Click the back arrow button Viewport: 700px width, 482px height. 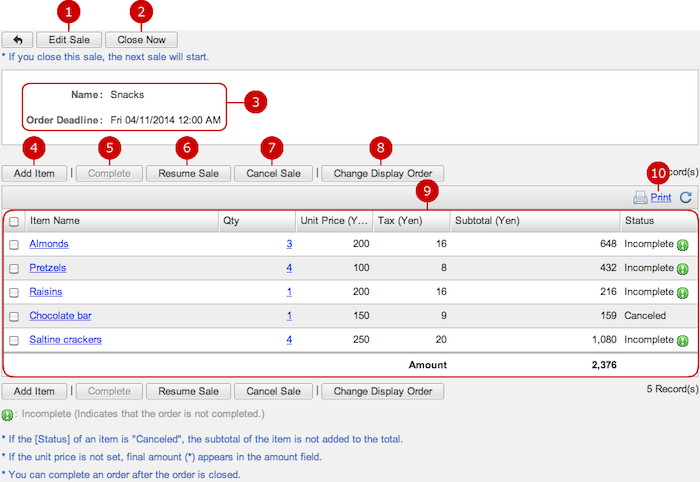click(17, 40)
